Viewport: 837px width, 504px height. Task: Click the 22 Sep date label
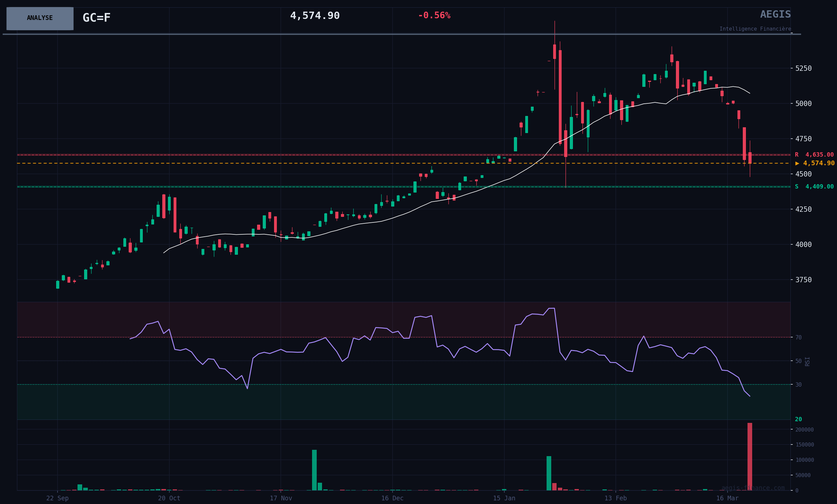pos(58,498)
